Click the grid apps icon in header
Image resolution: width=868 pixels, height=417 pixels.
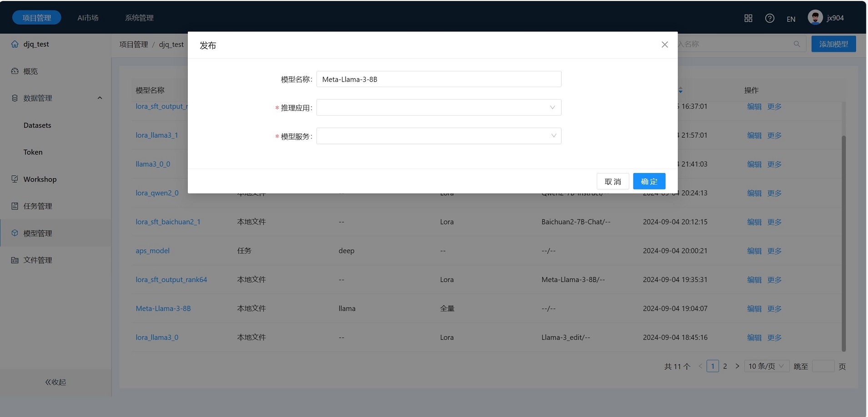click(748, 18)
